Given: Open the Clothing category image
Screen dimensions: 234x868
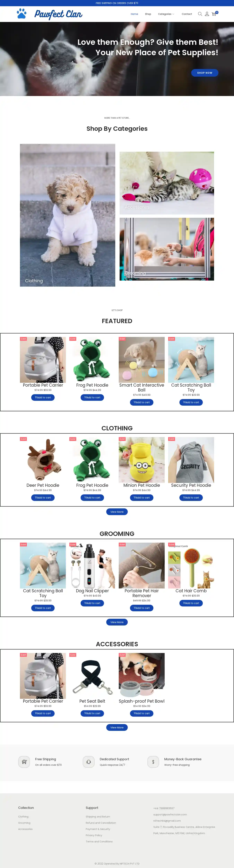Looking at the screenshot, I should [x=68, y=215].
